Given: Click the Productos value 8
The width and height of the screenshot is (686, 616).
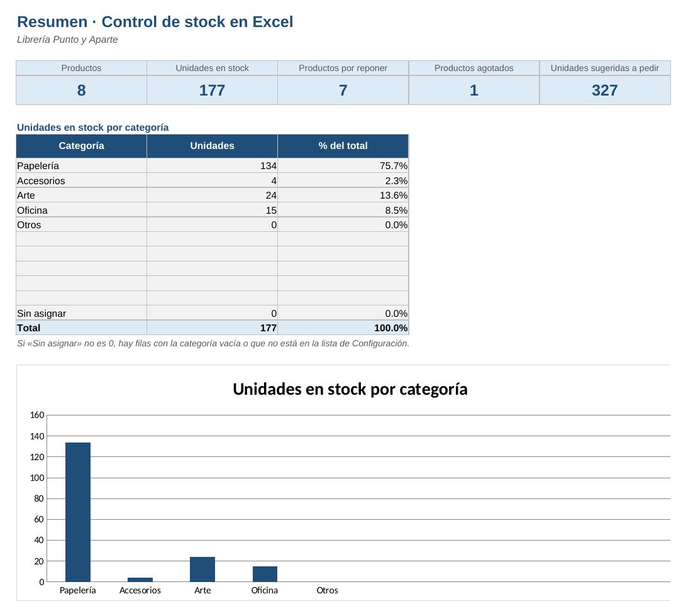Looking at the screenshot, I should pos(81,90).
